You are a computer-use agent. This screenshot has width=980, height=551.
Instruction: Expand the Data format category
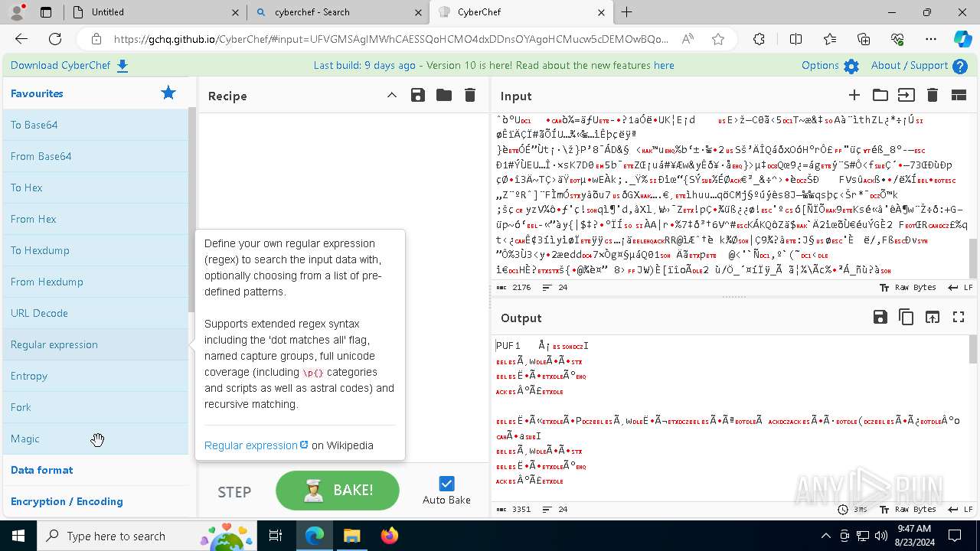96,470
